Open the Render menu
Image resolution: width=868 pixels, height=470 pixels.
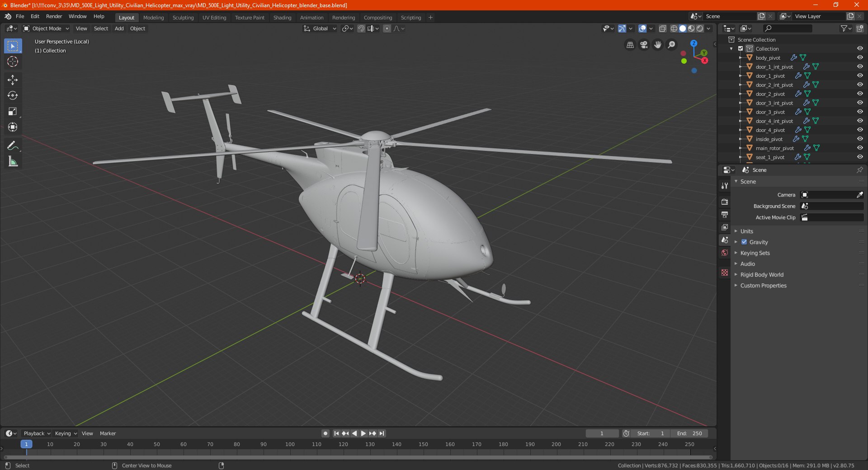54,16
